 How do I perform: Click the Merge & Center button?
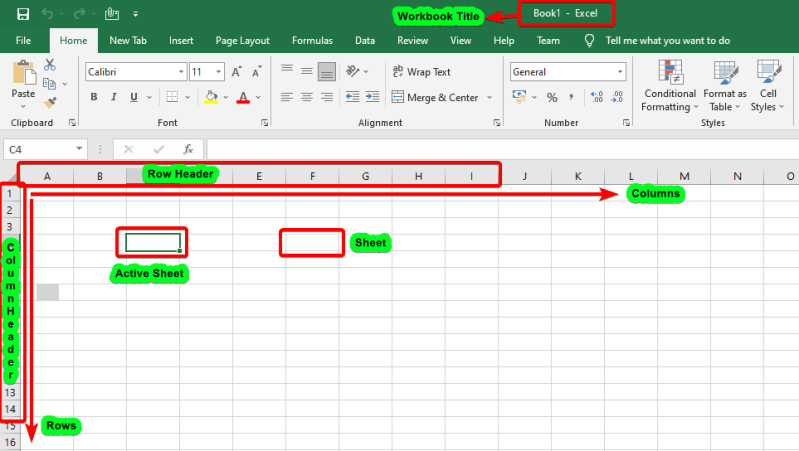pyautogui.click(x=435, y=97)
